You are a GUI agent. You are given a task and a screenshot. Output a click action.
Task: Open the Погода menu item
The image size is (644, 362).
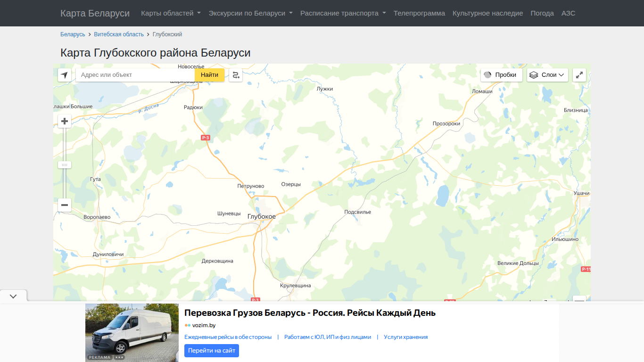(542, 13)
